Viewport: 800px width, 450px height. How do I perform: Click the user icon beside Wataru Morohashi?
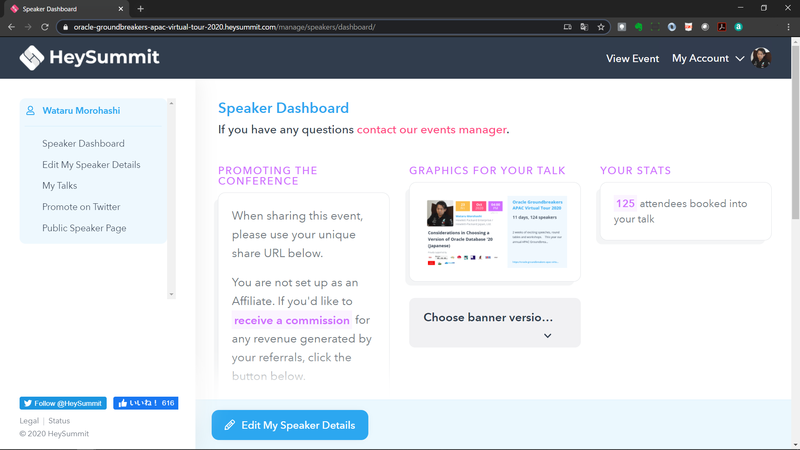[31, 110]
